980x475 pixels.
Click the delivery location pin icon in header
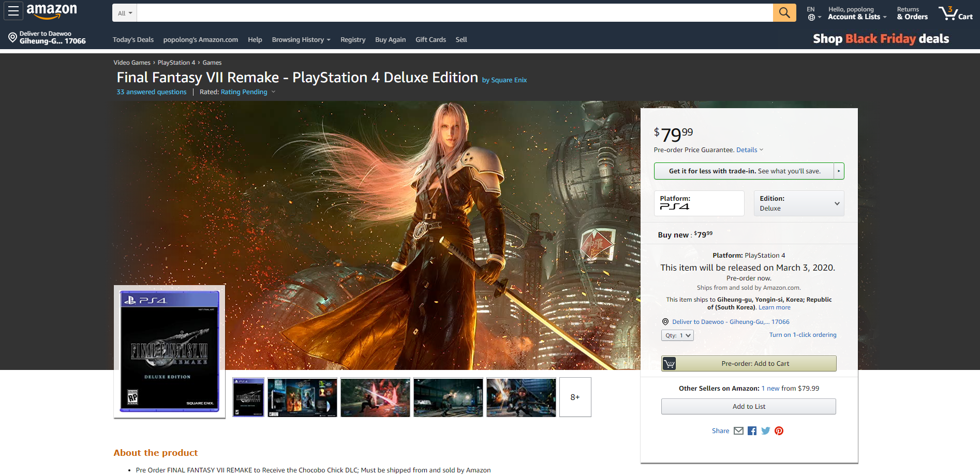pos(12,37)
